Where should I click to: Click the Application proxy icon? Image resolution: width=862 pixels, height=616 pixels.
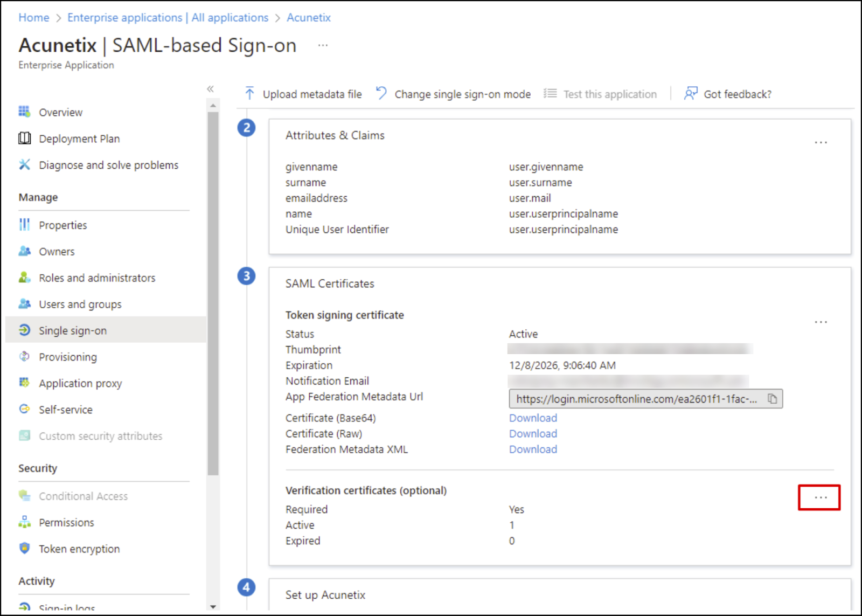[x=24, y=383]
